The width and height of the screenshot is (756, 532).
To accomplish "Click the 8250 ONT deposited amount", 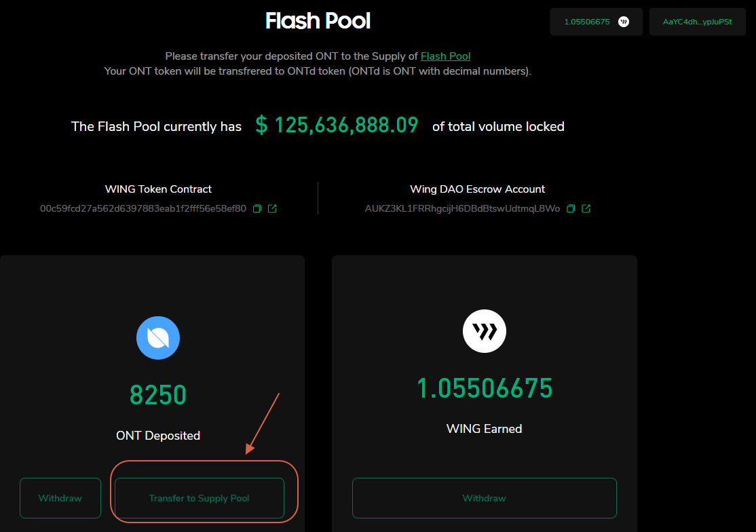I will 158,395.
